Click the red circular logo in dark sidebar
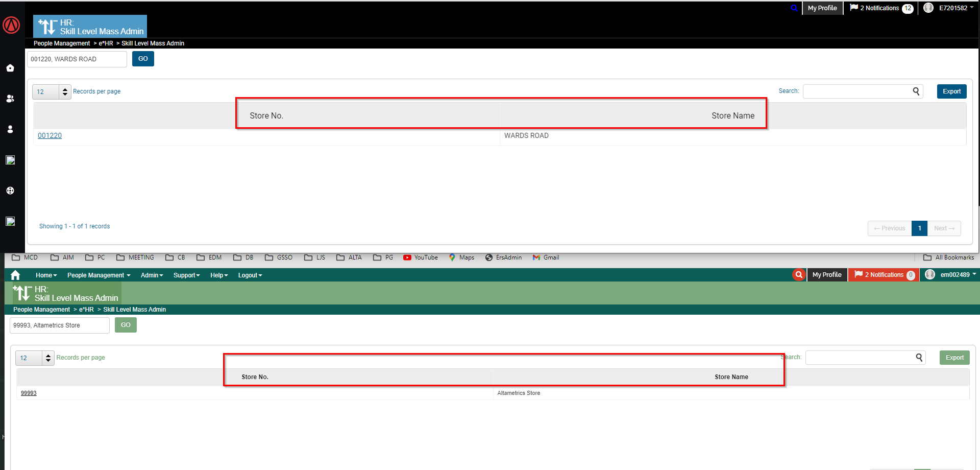The image size is (980, 470). pyautogui.click(x=11, y=25)
